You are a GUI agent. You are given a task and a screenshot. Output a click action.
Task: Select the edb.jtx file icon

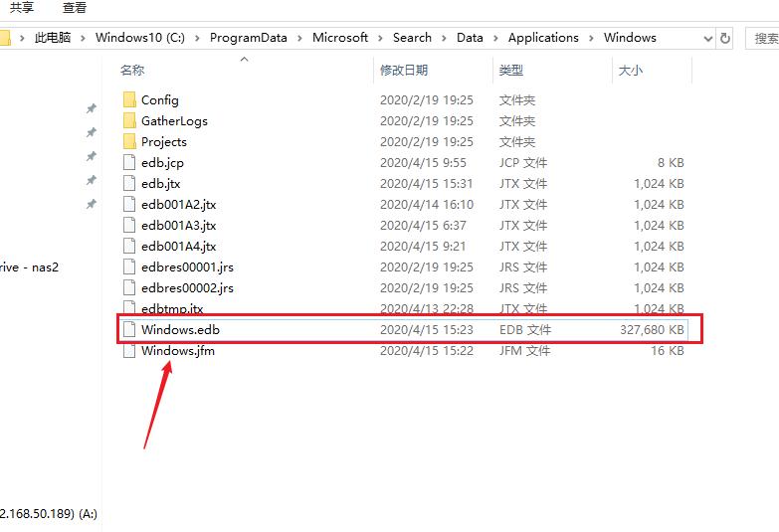pyautogui.click(x=129, y=183)
